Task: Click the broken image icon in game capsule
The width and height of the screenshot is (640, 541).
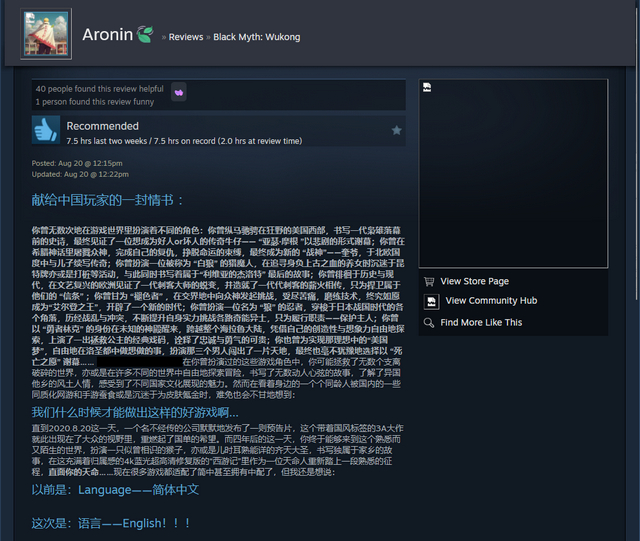Action: [427, 87]
